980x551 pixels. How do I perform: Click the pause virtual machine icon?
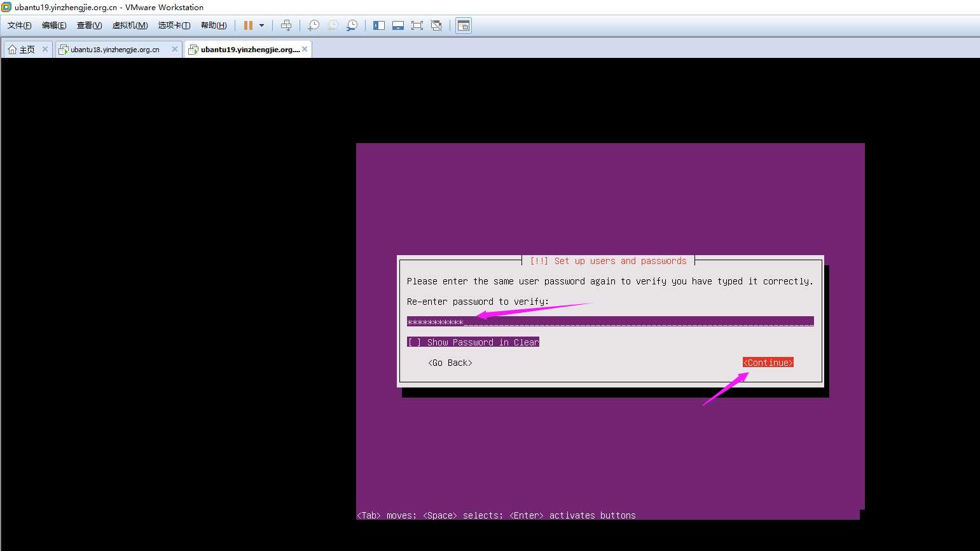pyautogui.click(x=248, y=25)
